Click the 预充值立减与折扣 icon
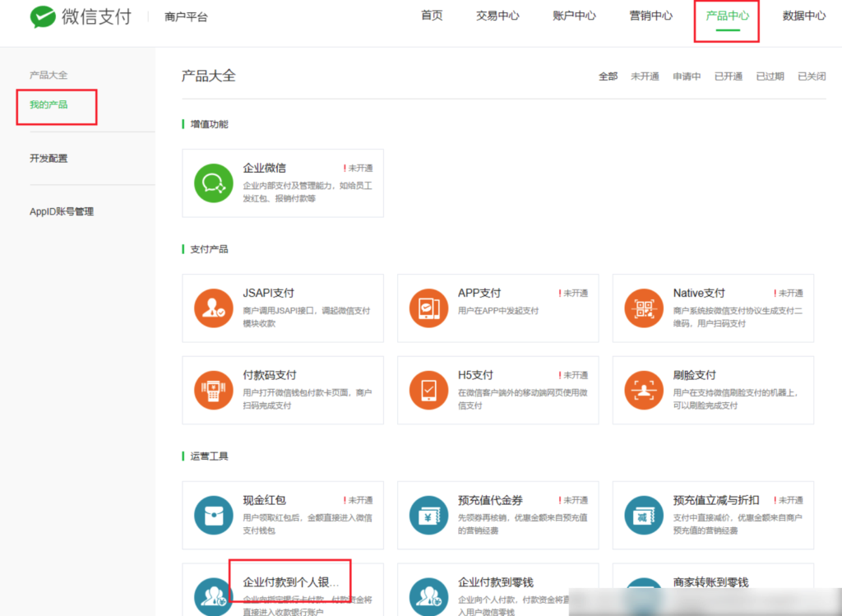This screenshot has height=616, width=842. coord(644,516)
